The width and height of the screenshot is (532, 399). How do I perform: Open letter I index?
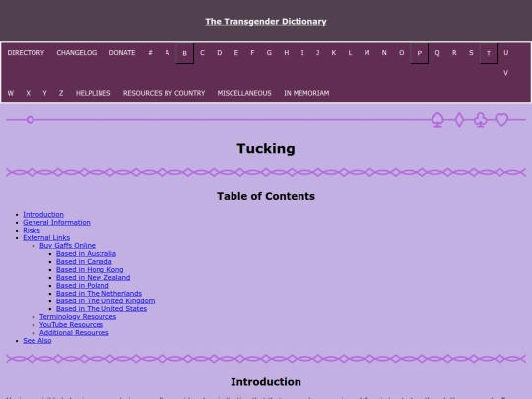tap(302, 53)
